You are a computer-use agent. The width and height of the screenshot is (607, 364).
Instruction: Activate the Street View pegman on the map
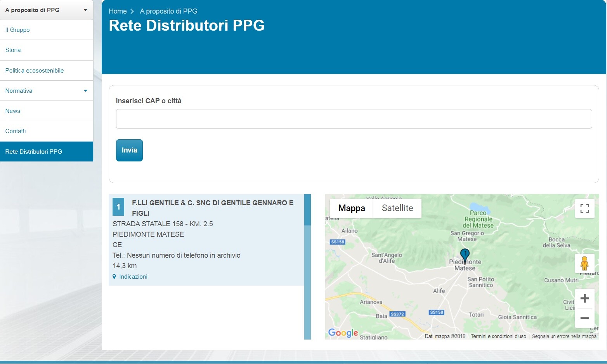click(585, 263)
